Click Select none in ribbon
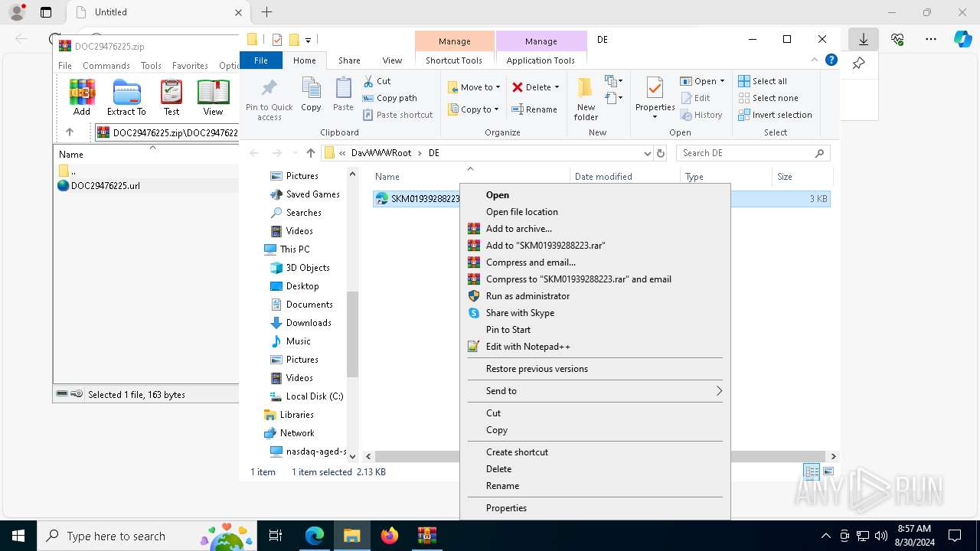 tap(768, 98)
